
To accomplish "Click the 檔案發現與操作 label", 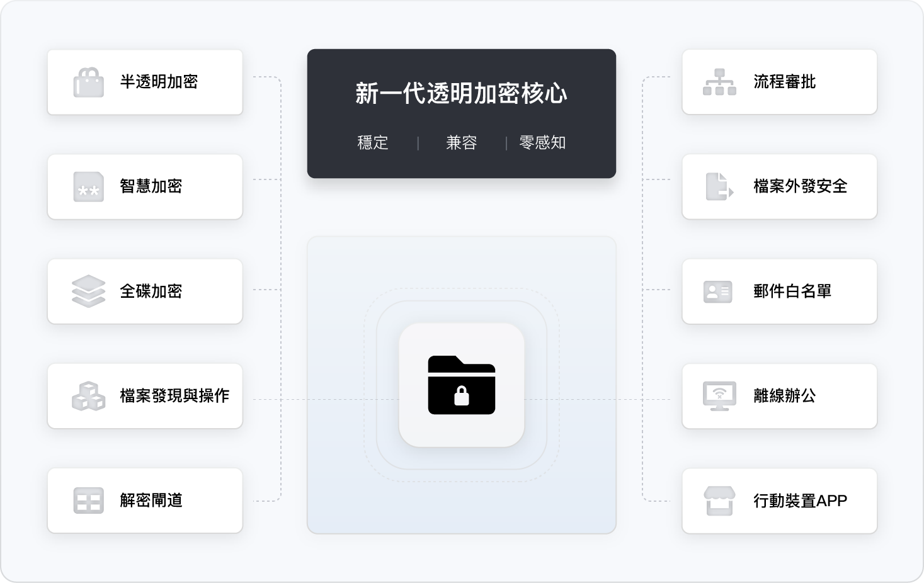I will click(x=174, y=395).
